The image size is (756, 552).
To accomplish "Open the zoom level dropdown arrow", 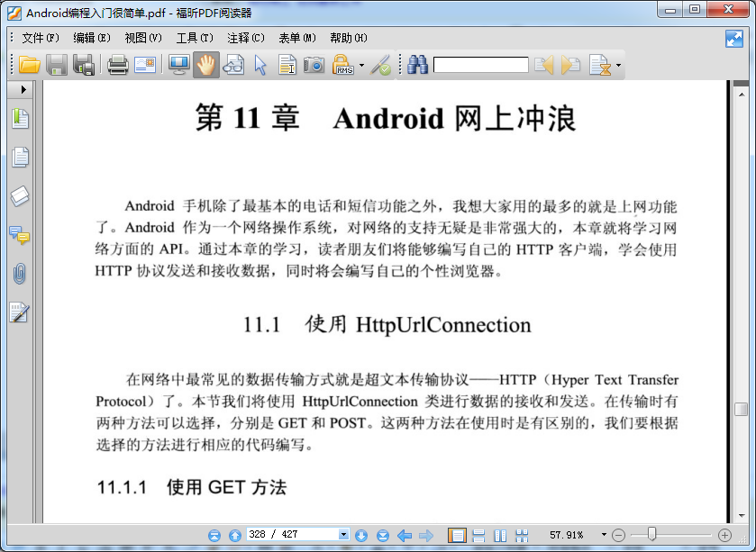I will (604, 535).
